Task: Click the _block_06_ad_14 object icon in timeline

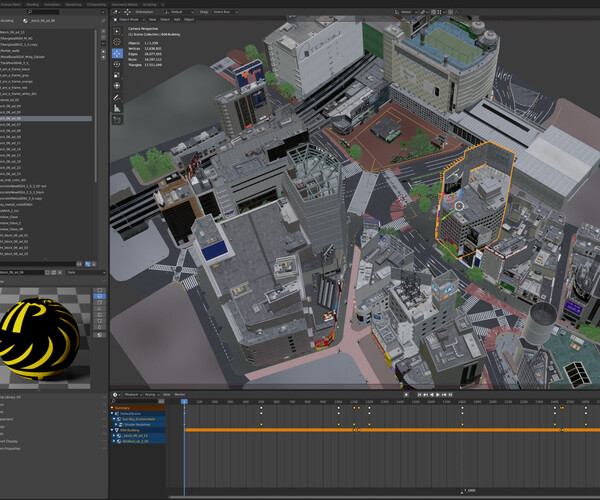Action: pos(119,436)
